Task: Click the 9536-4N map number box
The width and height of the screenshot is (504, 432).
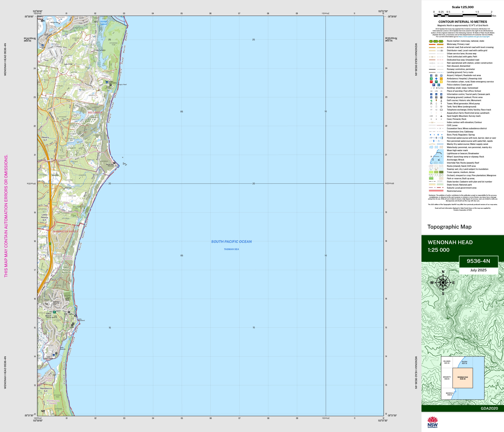Action: [x=478, y=261]
